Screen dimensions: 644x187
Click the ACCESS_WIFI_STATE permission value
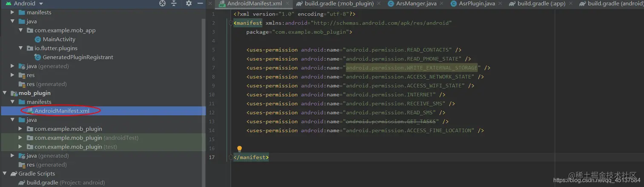(404, 86)
